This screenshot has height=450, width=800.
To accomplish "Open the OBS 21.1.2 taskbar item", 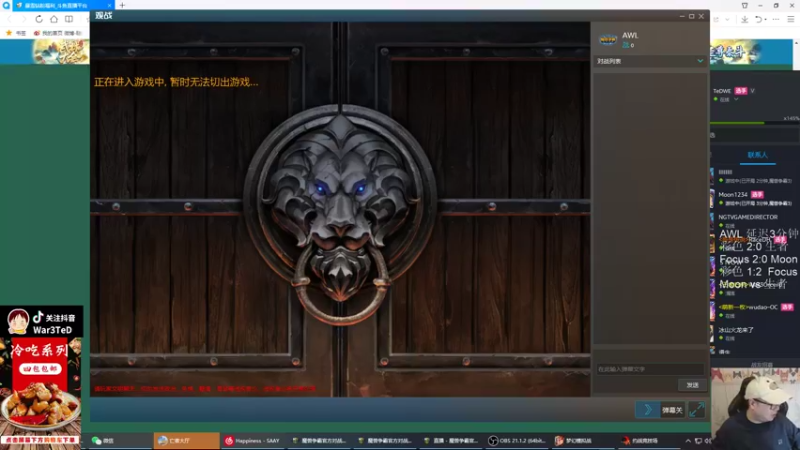I will click(x=517, y=440).
